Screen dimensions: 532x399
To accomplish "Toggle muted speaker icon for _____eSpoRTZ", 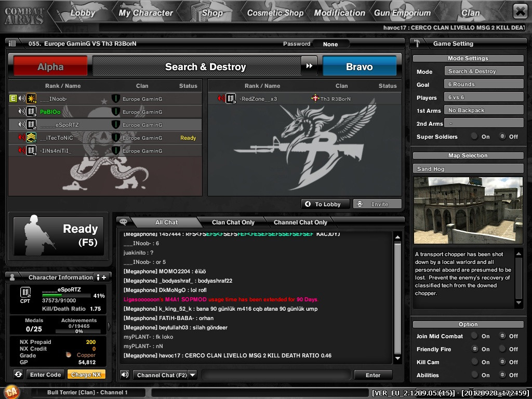I will 22,125.
